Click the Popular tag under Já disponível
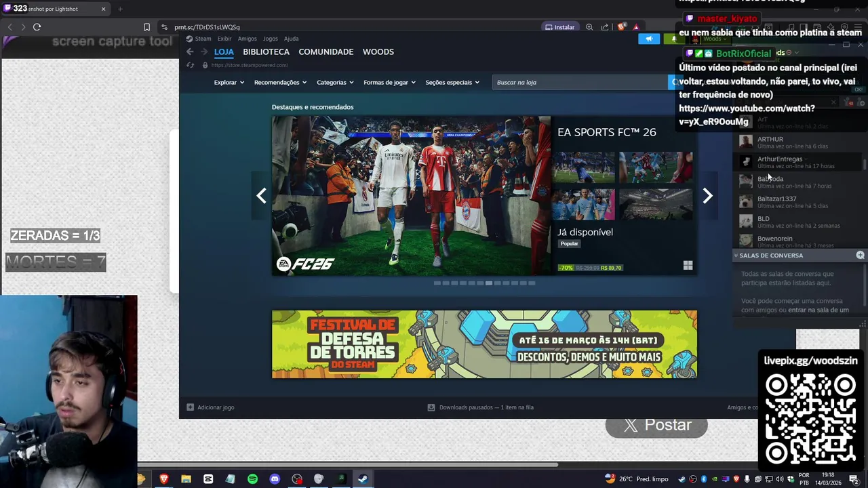The width and height of the screenshot is (868, 488). (569, 243)
